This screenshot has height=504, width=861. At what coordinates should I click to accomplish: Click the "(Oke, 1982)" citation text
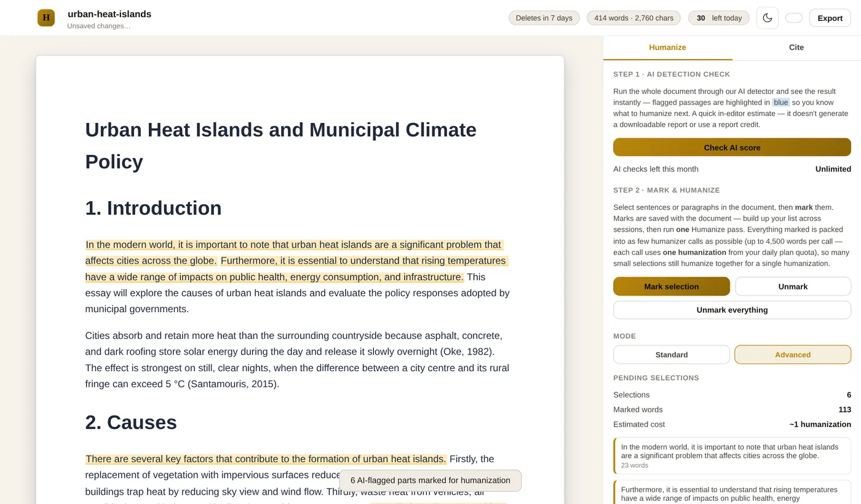pyautogui.click(x=467, y=352)
